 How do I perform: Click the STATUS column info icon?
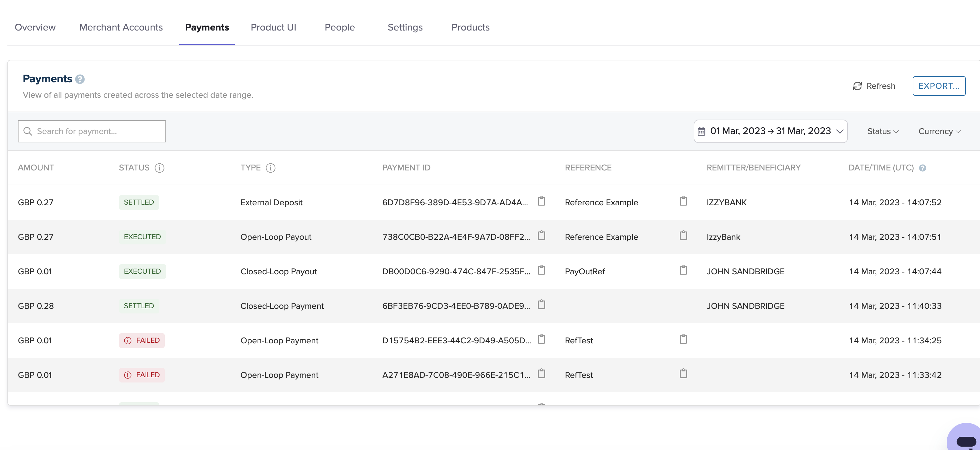(x=160, y=168)
